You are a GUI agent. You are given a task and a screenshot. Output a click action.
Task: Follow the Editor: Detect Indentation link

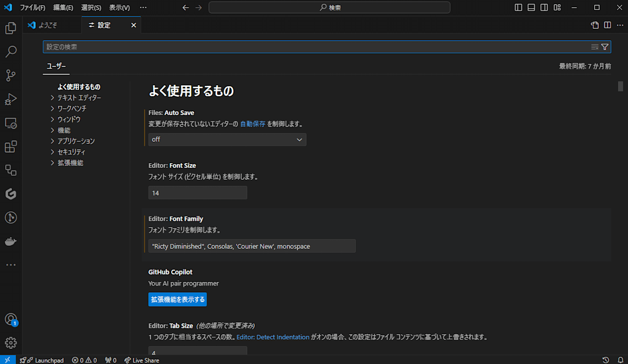click(x=273, y=337)
